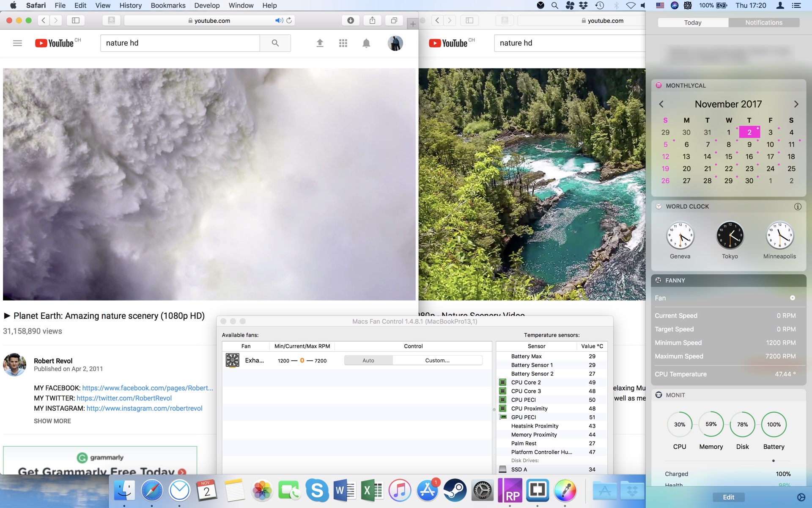Open the Instagram link in description
This screenshot has height=508, width=812.
(145, 408)
